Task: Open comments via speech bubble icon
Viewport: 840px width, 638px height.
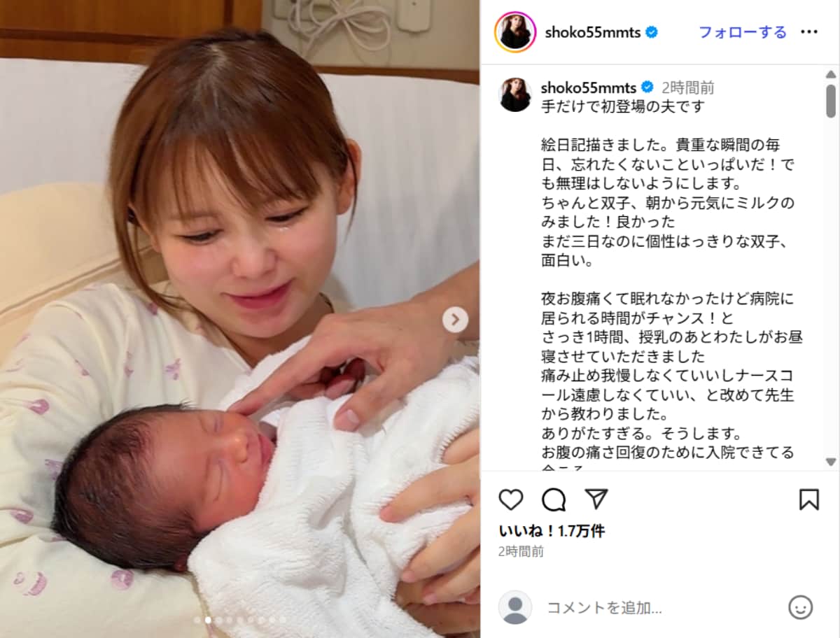Action: (x=554, y=499)
